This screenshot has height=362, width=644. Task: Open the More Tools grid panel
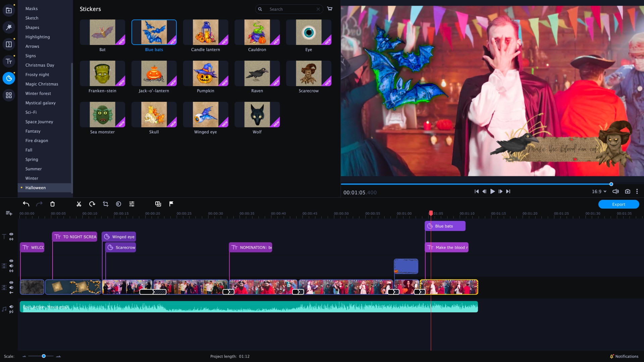(9, 95)
